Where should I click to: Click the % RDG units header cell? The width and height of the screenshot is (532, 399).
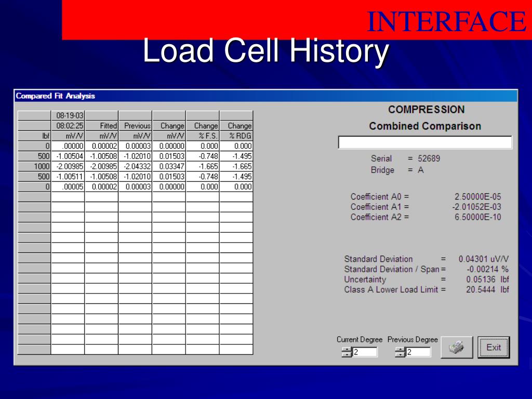(x=236, y=136)
